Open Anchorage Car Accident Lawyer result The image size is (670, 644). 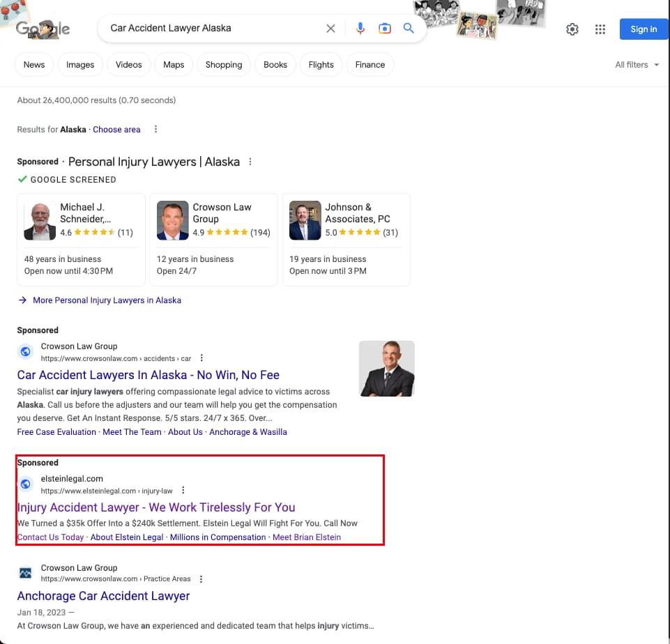(x=103, y=596)
